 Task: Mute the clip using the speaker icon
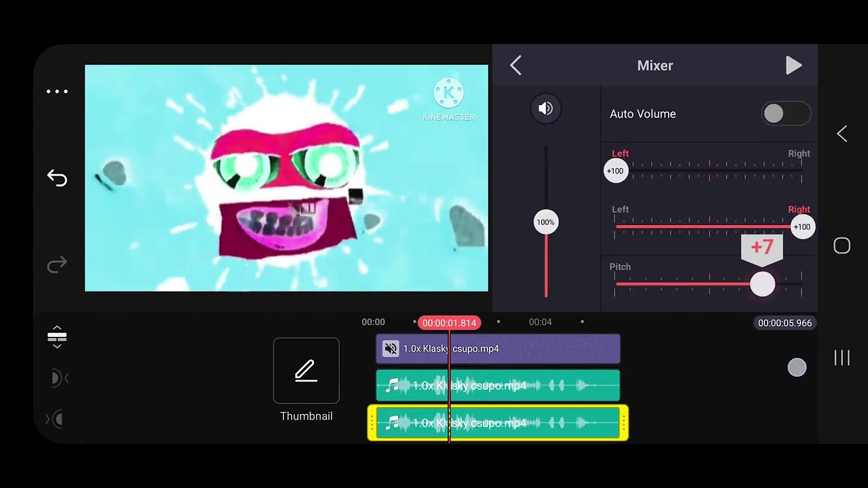546,108
